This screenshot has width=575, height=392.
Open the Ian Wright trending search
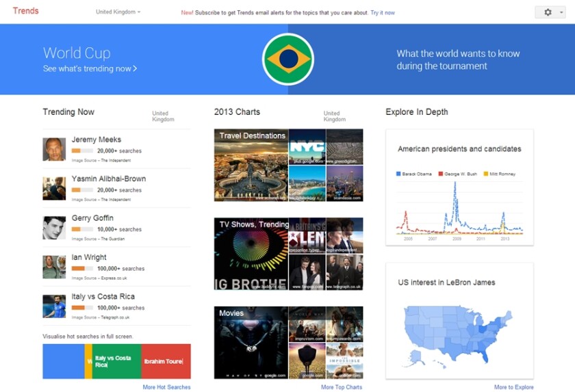point(89,257)
